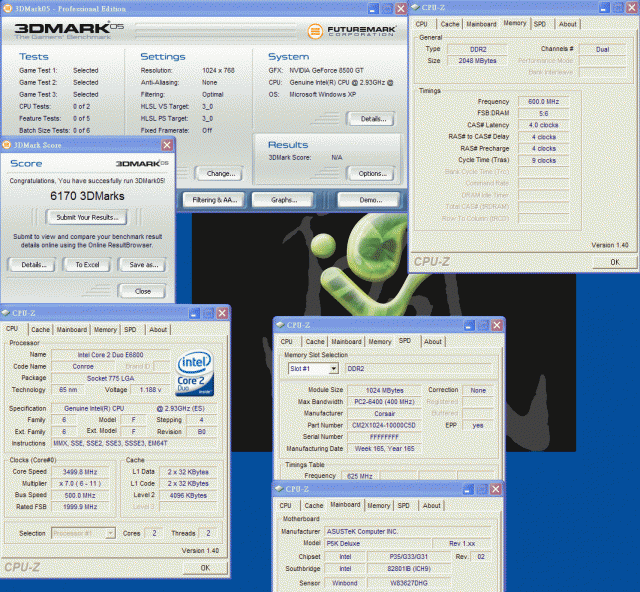Click the Intel Core 2 Duo E6800 name
The width and height of the screenshot is (640, 592).
110,355
